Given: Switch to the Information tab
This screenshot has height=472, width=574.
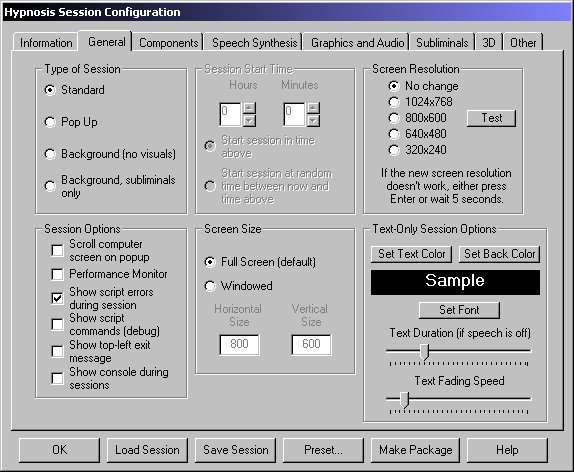Looking at the screenshot, I should tap(46, 42).
